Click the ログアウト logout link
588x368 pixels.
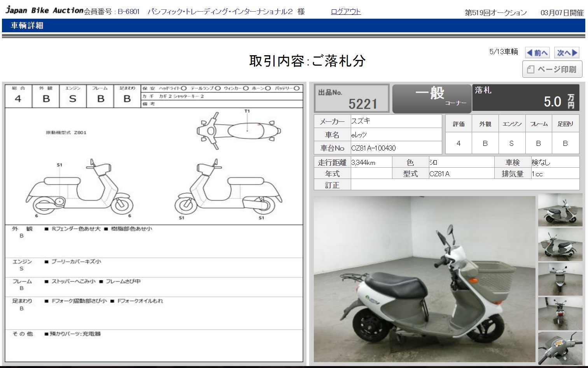pyautogui.click(x=346, y=12)
